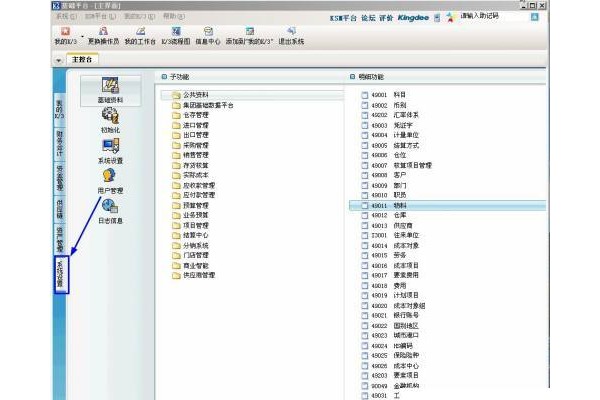Select 初始化 module icon
Image resolution: width=600 pixels, height=400 pixels.
pyautogui.click(x=110, y=120)
